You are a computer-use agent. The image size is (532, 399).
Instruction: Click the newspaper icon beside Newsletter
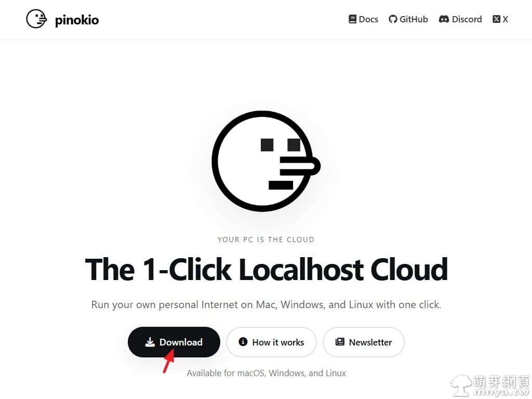click(340, 342)
